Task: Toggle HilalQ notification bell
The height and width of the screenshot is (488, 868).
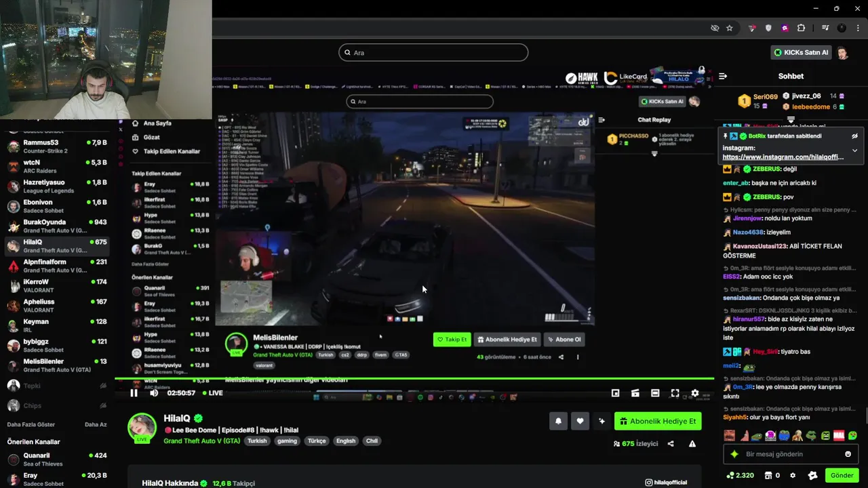Action: (558, 421)
